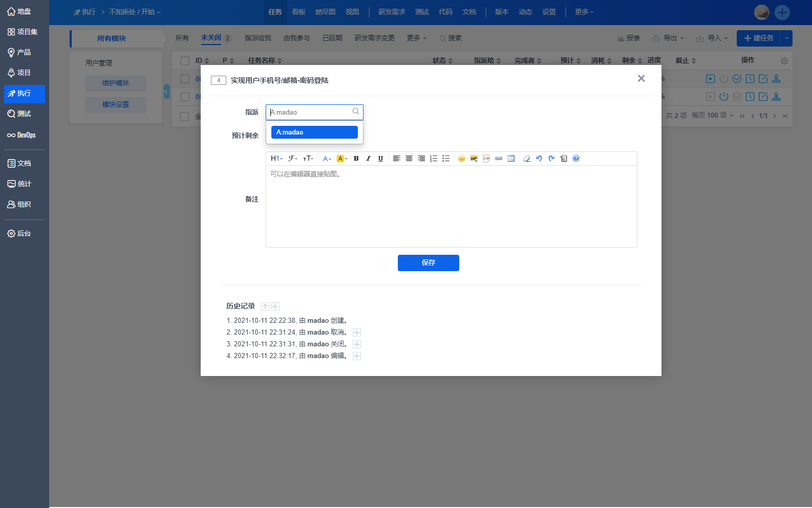
Task: Expand details of history entry 2 (取消)
Action: [357, 333]
